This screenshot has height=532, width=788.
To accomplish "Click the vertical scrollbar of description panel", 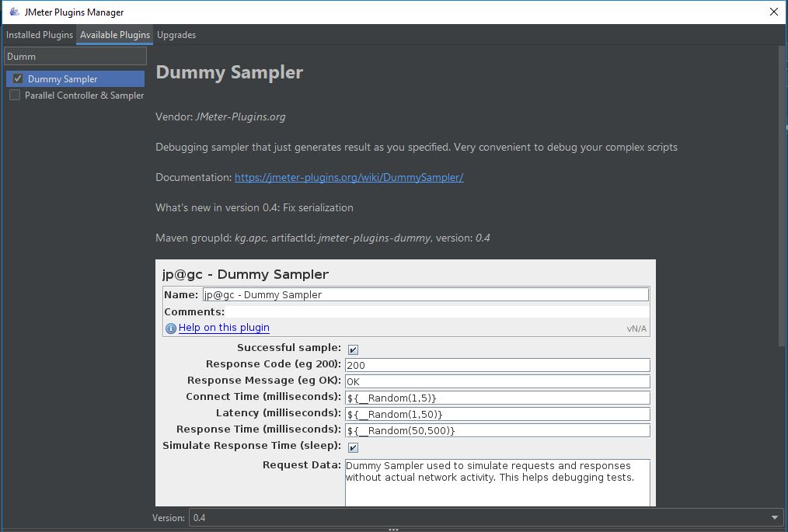I will pyautogui.click(x=782, y=194).
